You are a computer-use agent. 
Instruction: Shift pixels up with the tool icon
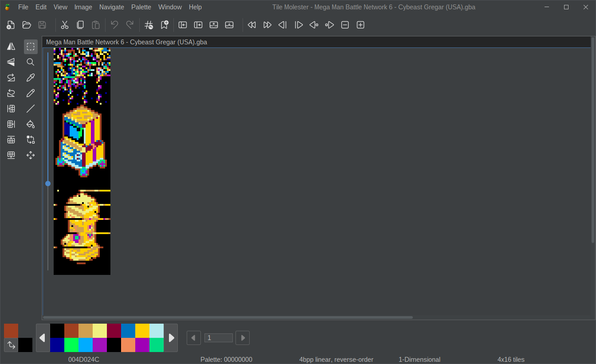click(11, 140)
